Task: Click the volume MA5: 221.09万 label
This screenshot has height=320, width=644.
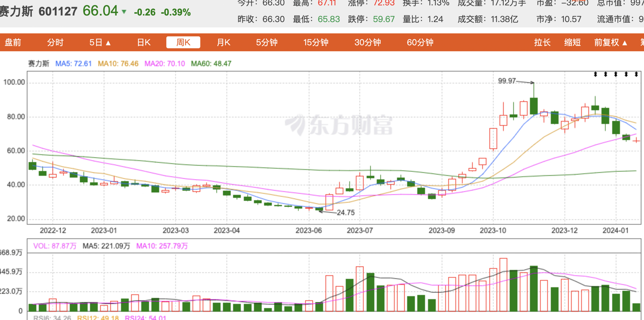Action: 106,246
